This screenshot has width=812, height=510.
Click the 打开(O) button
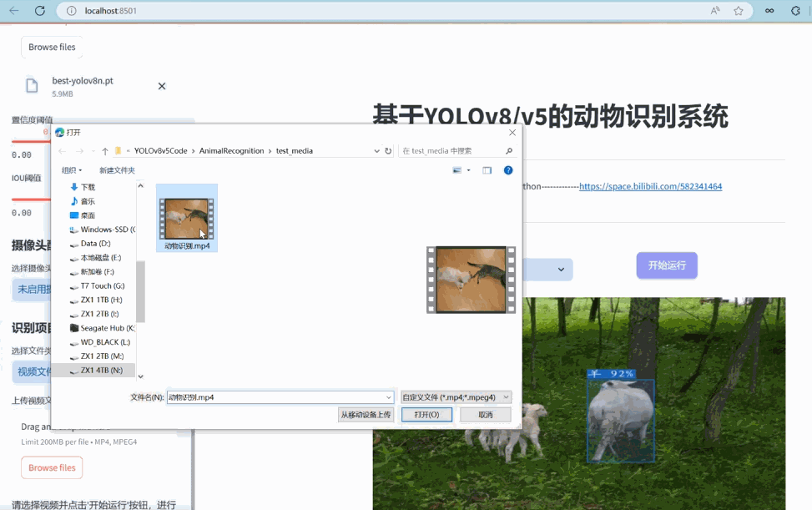coord(426,415)
